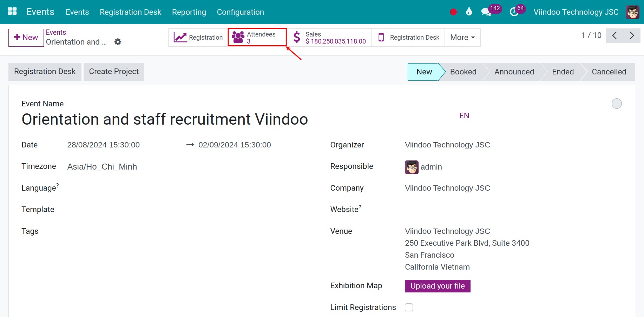Image resolution: width=644 pixels, height=317 pixels.
Task: Go to previous record arrow
Action: point(615,35)
